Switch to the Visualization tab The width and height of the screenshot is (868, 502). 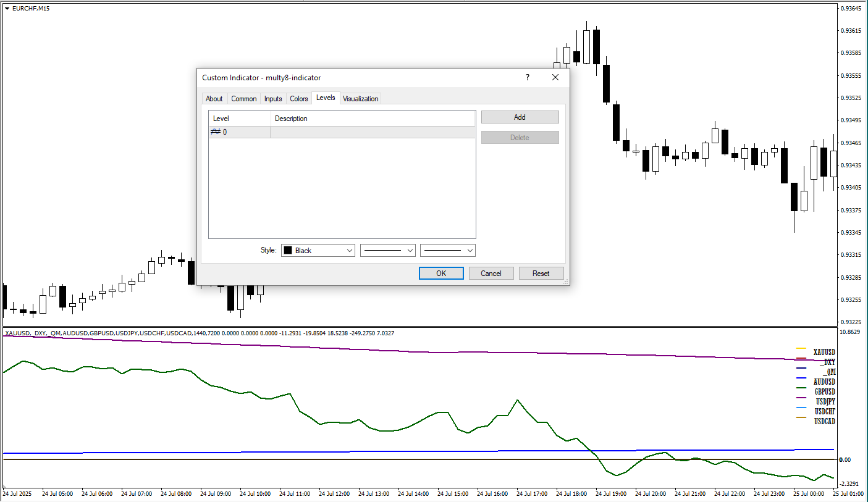[360, 99]
